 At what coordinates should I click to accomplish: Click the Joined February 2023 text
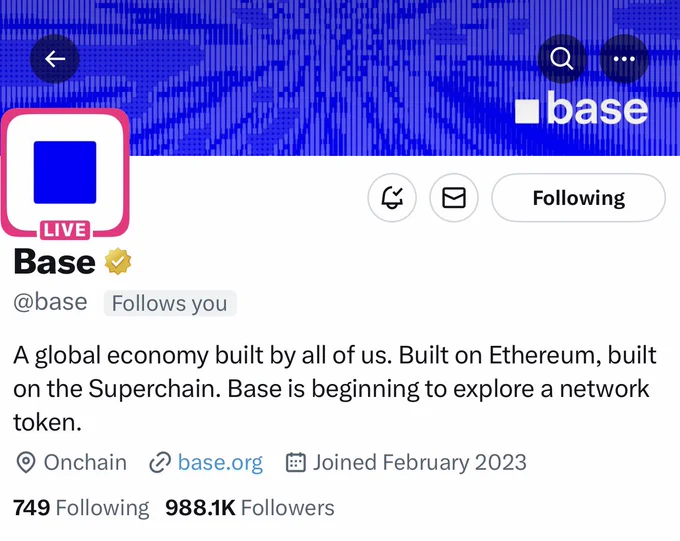tap(420, 462)
